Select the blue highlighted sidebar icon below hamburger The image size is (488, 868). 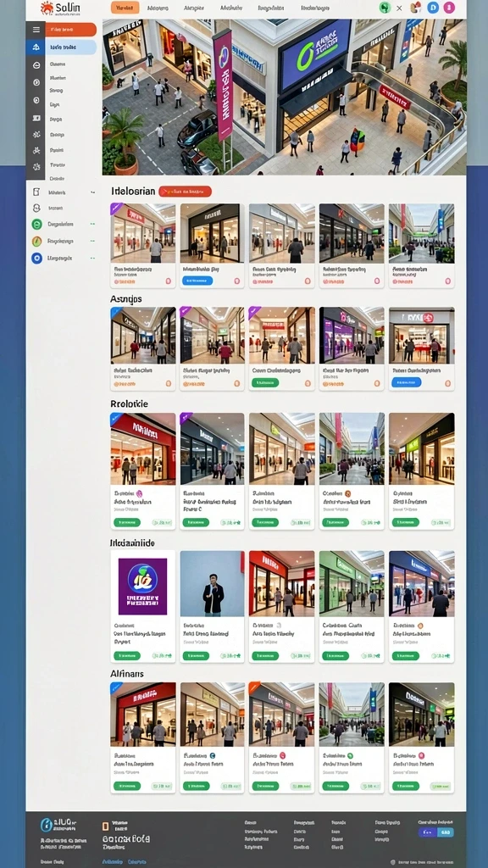click(36, 47)
